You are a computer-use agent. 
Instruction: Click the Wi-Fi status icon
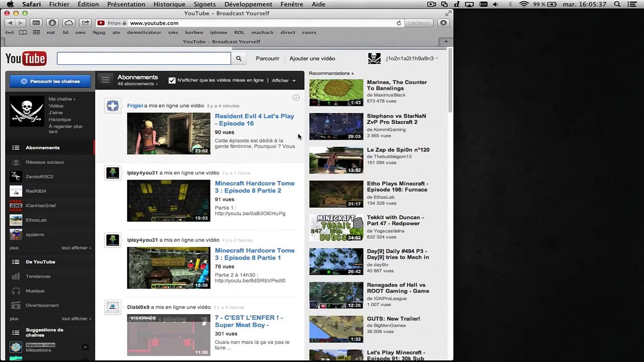pos(524,5)
